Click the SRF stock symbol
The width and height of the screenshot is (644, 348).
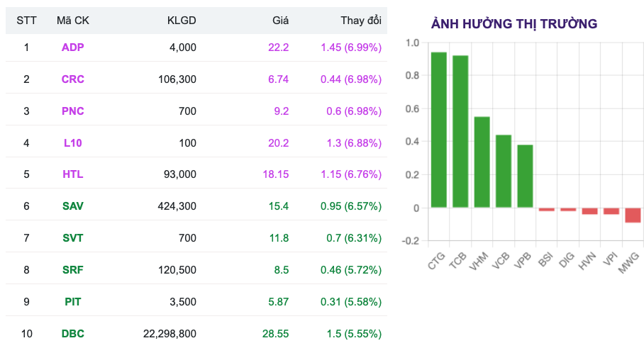coord(72,270)
